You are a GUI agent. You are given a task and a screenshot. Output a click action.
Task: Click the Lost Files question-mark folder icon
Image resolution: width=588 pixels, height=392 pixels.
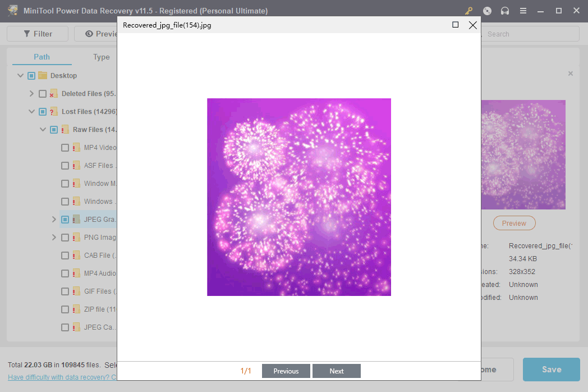(54, 112)
